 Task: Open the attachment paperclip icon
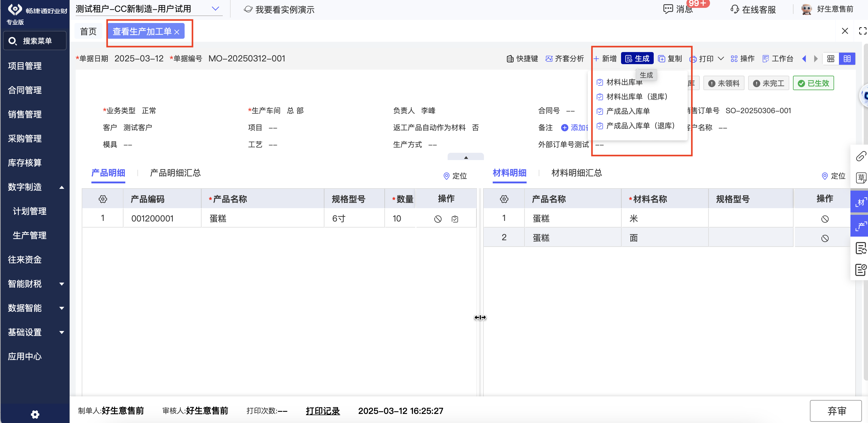[861, 156]
